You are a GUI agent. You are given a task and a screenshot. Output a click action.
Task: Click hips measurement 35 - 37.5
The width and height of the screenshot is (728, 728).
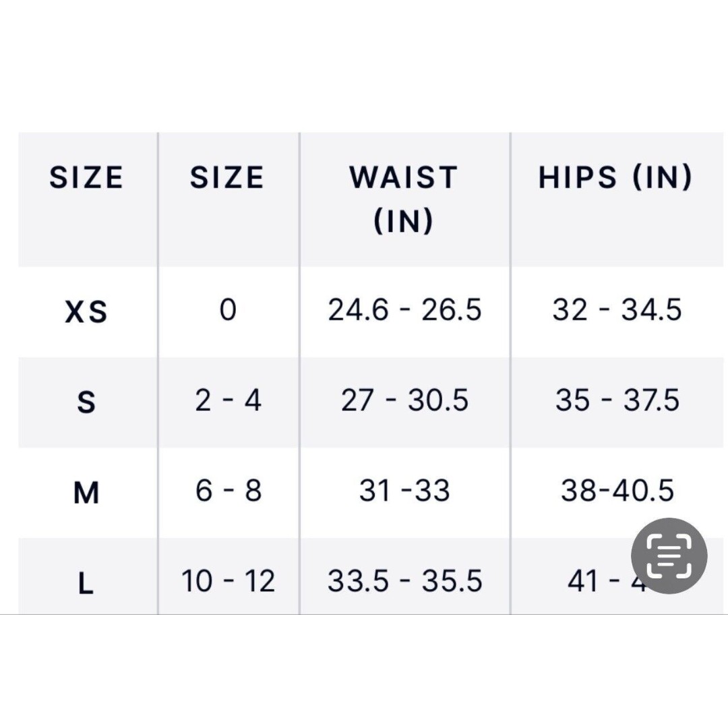617,400
